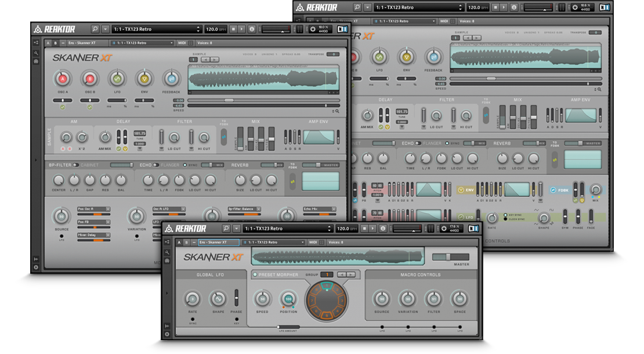Switch BP-Filter/Cabinet toggle in left window
Screen dimensions: 644x354
point(76,165)
